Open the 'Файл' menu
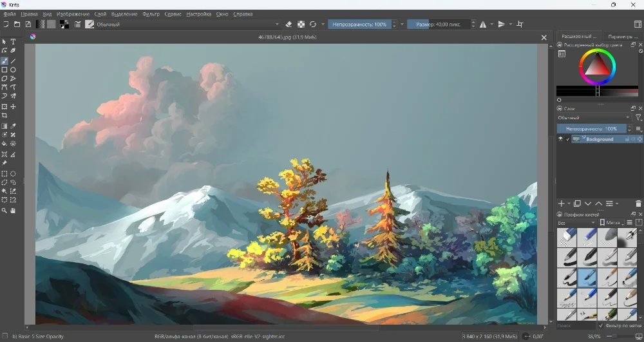 point(10,14)
